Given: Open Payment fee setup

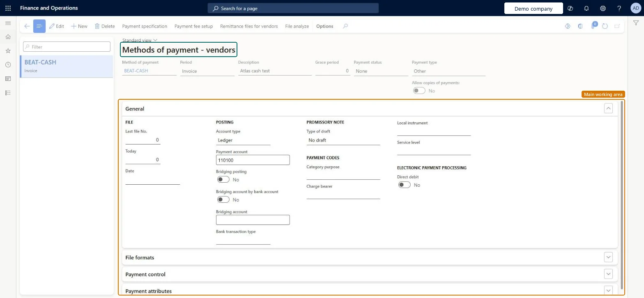Looking at the screenshot, I should tap(193, 26).
